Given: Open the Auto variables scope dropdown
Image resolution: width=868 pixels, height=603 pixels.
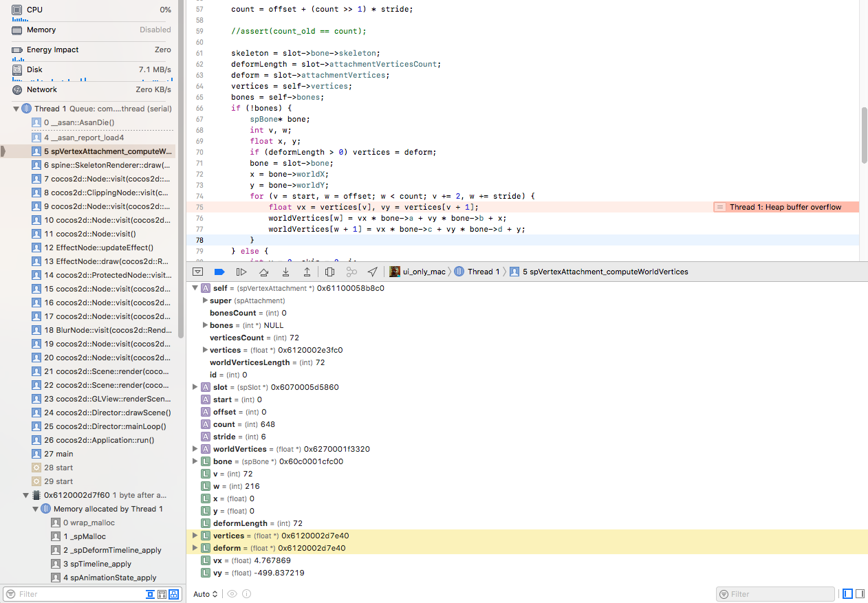Looking at the screenshot, I should [x=205, y=594].
